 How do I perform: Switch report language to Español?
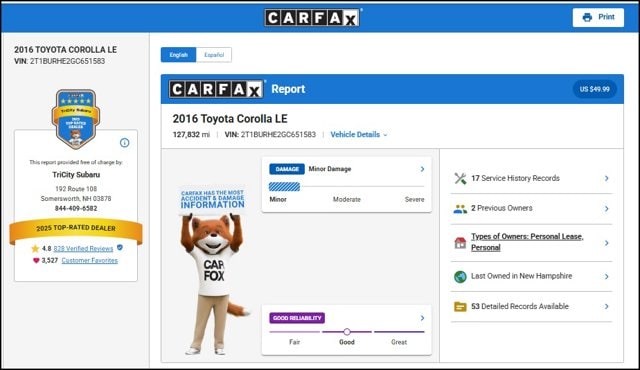point(214,55)
